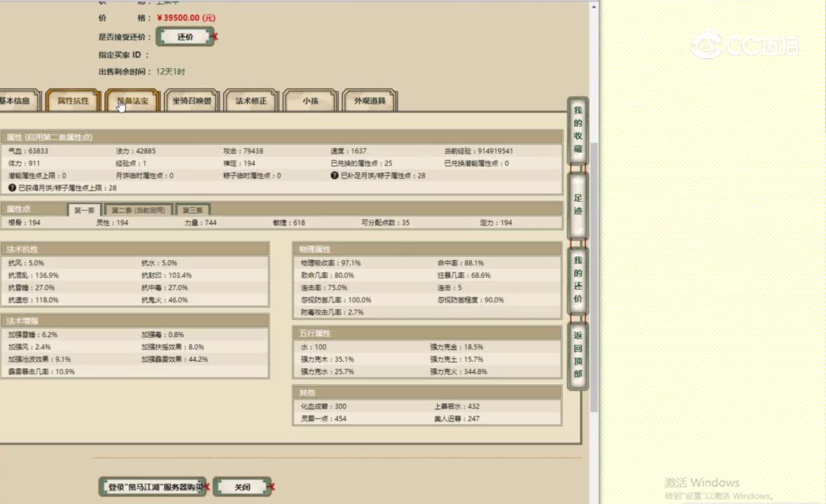Click the 抗鬼火：46.0% entry

pyautogui.click(x=164, y=300)
